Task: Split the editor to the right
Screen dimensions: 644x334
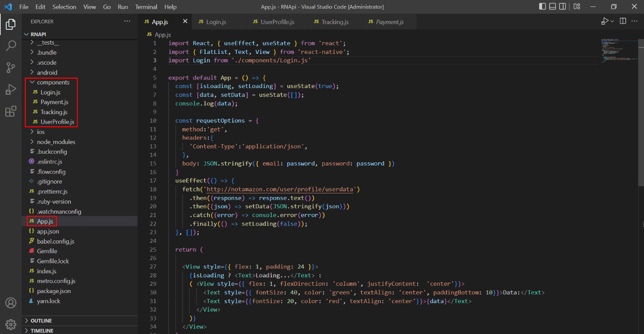Action: coord(623,21)
